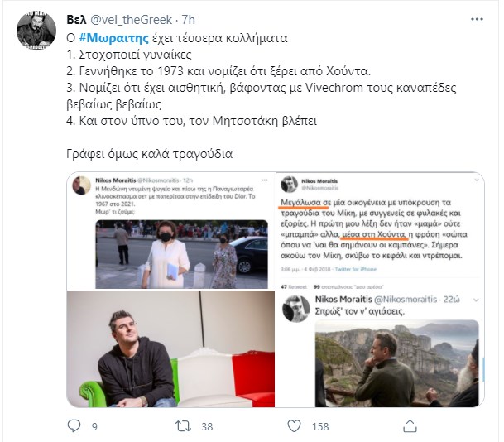Open the three-dot more options menu
Viewport: 504px width, 442px height.
pyautogui.click(x=477, y=19)
